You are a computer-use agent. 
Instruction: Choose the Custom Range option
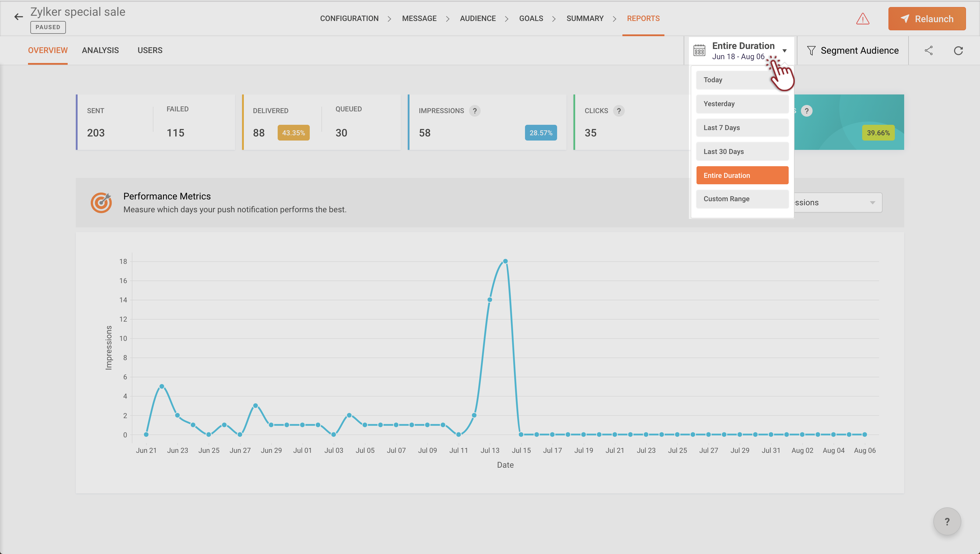[742, 199]
